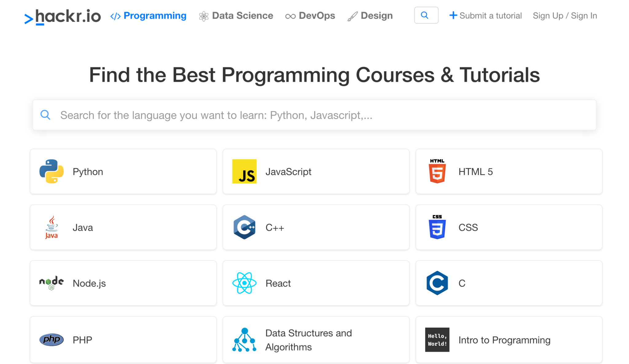This screenshot has height=364, width=629.
Task: Open the Data Structures and Algorithms tree icon
Action: click(x=244, y=340)
